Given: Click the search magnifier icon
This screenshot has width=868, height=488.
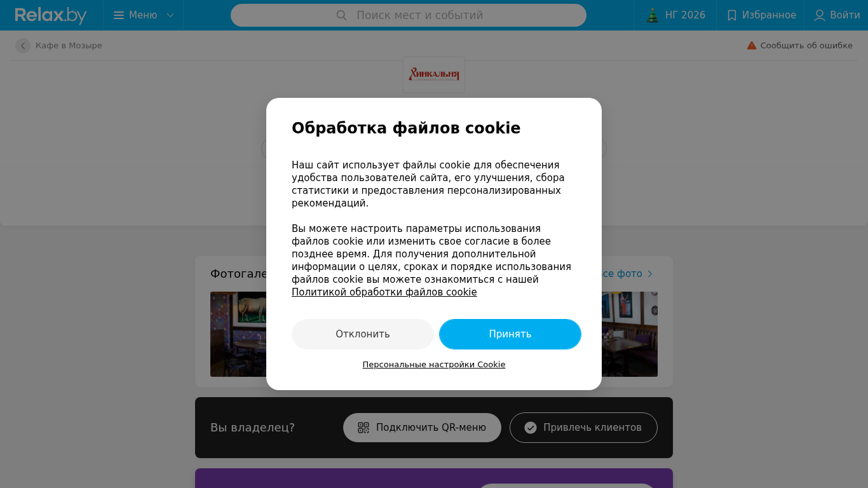Looking at the screenshot, I should [341, 15].
